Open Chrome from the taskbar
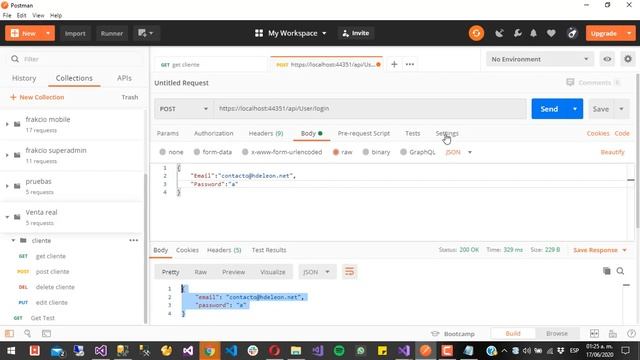 (x=209, y=350)
